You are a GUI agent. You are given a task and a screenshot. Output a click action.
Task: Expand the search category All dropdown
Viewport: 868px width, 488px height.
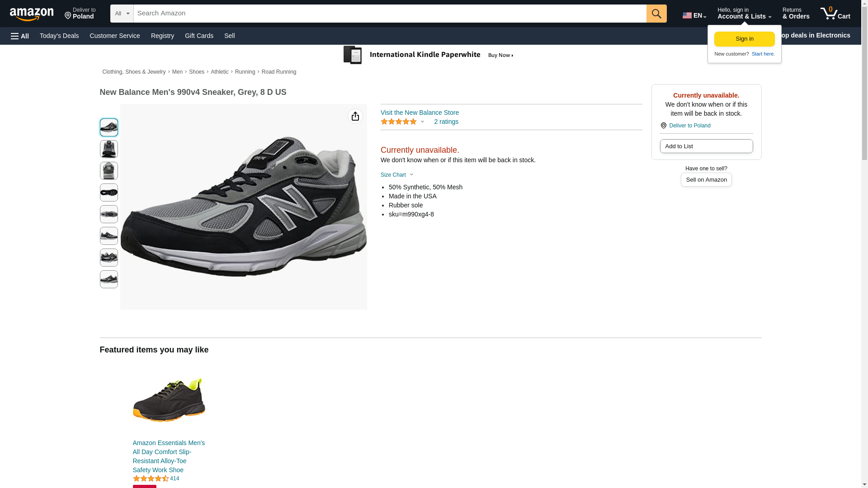(122, 14)
